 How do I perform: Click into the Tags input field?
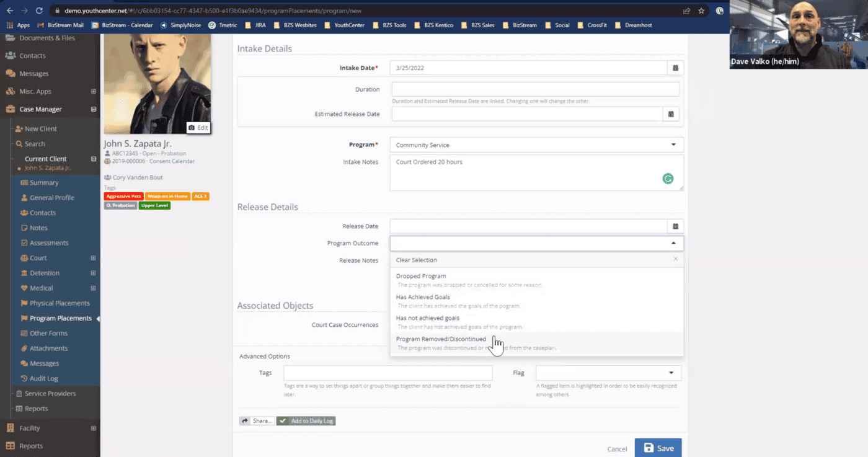387,373
